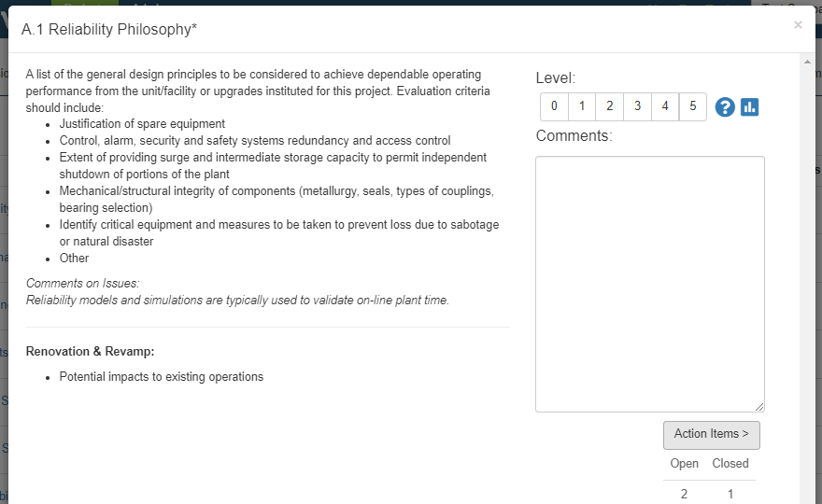Image resolution: width=822 pixels, height=504 pixels.
Task: Close the Reliability Philosophy dialog
Action: [798, 24]
